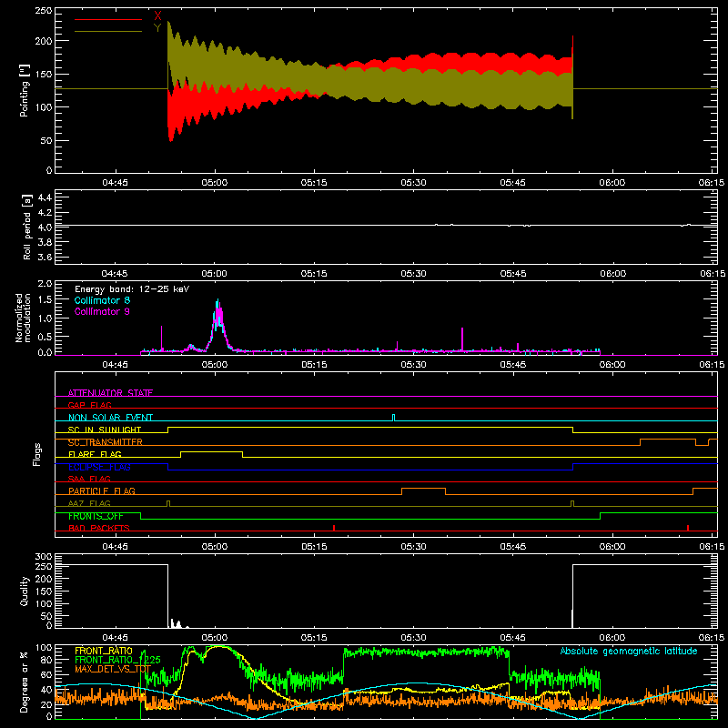Click the ATTENUATOR_STATE flag label

coord(110,393)
